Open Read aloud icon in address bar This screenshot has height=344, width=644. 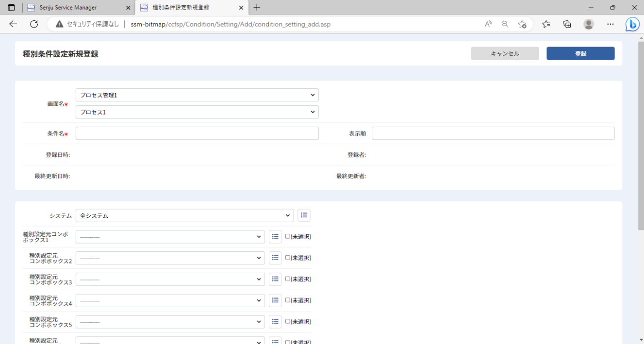488,24
